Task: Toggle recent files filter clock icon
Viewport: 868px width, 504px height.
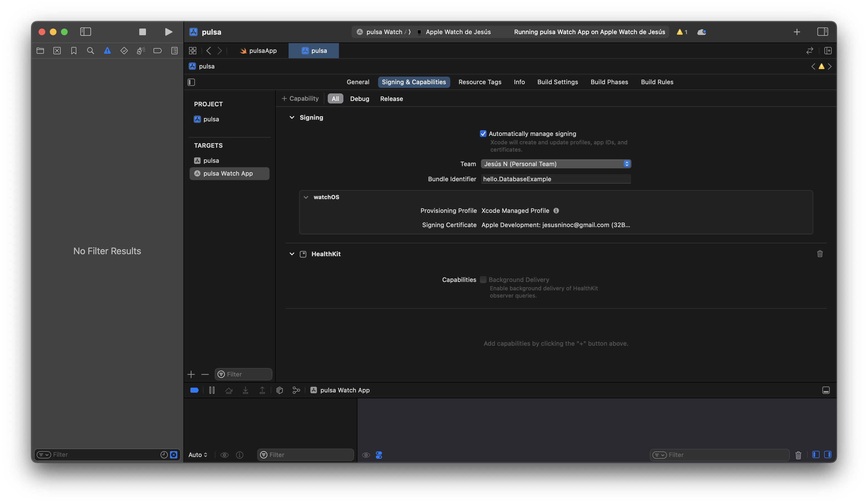Action: pos(164,455)
